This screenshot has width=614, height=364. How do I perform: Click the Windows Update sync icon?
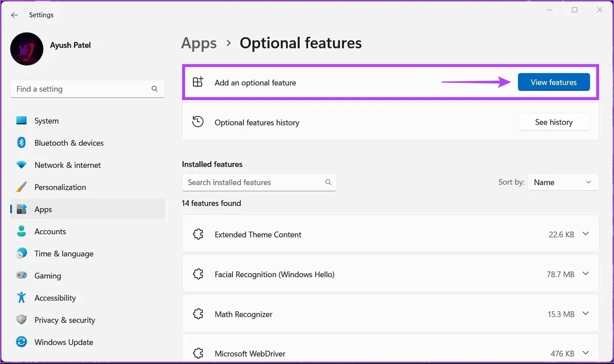tap(21, 342)
